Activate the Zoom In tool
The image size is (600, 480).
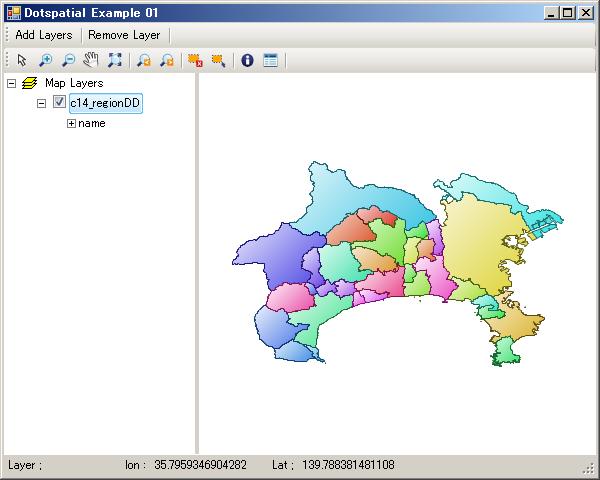[x=46, y=60]
